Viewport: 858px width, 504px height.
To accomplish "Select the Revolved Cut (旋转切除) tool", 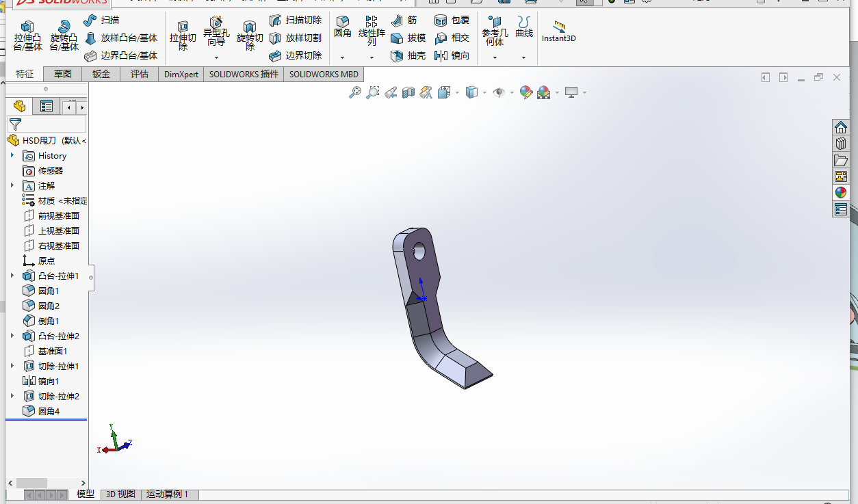I will pos(250,36).
